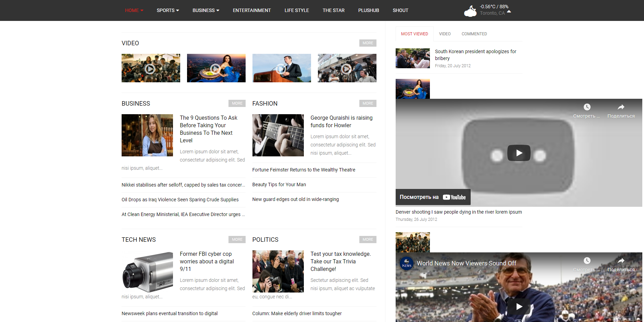Expand the Toronto weather widget arrow
The width and height of the screenshot is (644, 322).
509,11
